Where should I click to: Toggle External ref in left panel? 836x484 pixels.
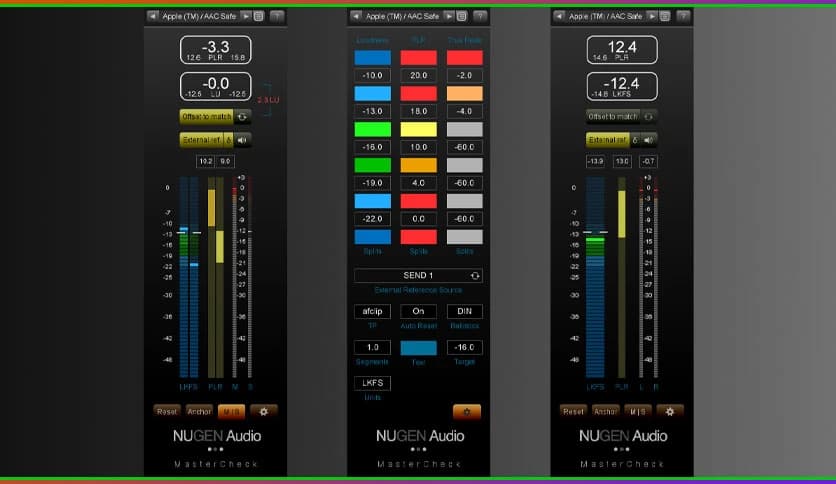click(202, 140)
